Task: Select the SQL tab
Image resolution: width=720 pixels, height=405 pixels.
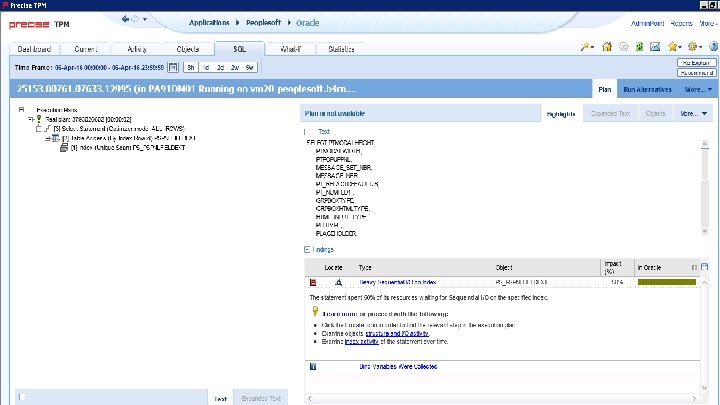Action: [x=239, y=49]
